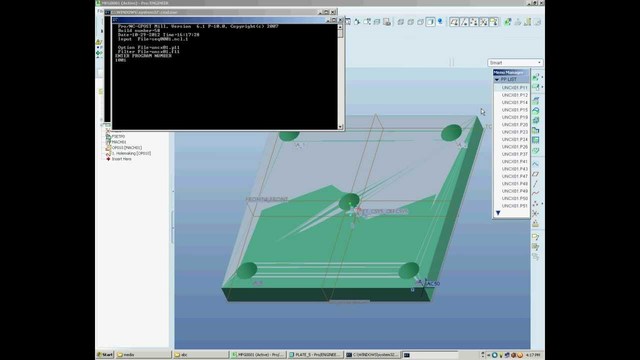640x360 pixels.
Task: Click the folder-shaped manufacturing sidebar icon
Action: tap(536, 131)
